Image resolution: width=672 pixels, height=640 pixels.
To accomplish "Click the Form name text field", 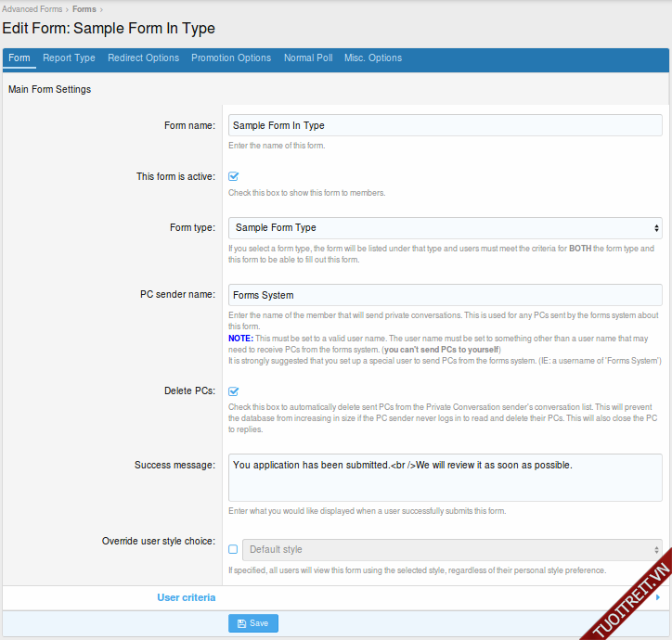I will [x=445, y=125].
